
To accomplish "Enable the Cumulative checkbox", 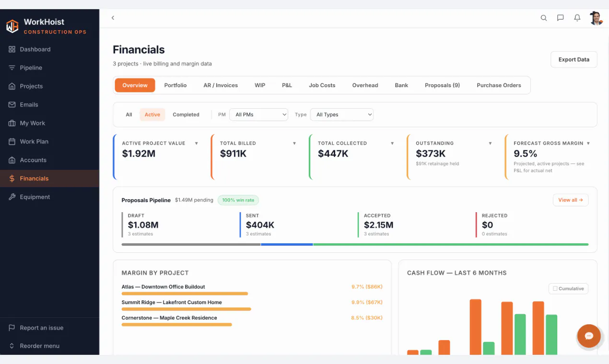I will [x=555, y=289].
